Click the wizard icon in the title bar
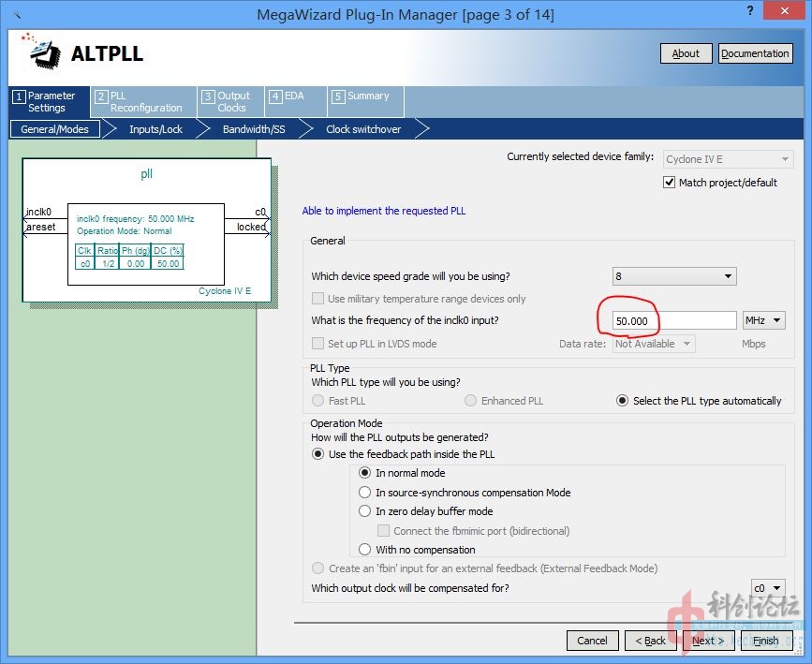812x664 pixels. coord(17,14)
